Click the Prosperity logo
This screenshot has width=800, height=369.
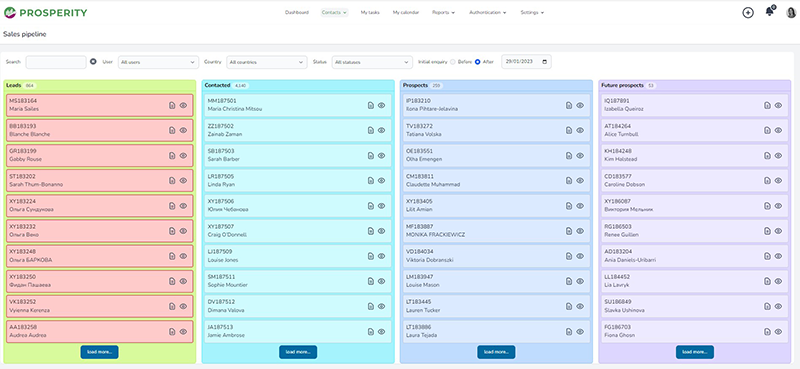pyautogui.click(x=45, y=13)
